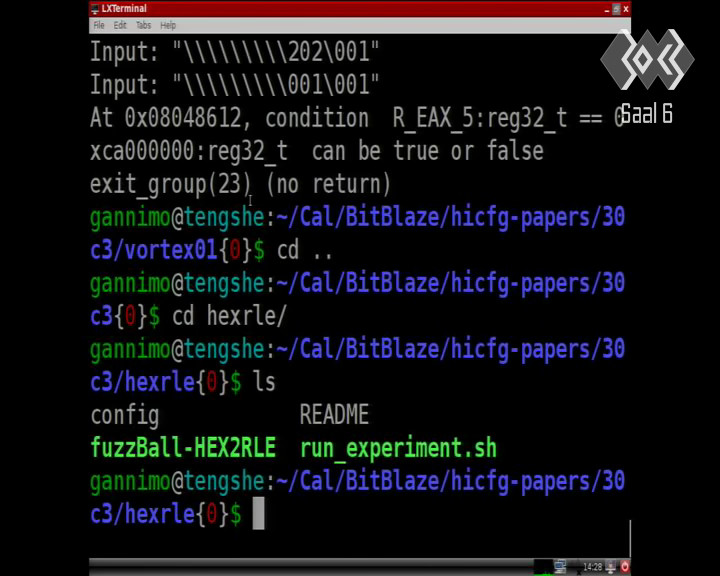Click the README entry in ls output
The height and width of the screenshot is (576, 720).
[334, 414]
